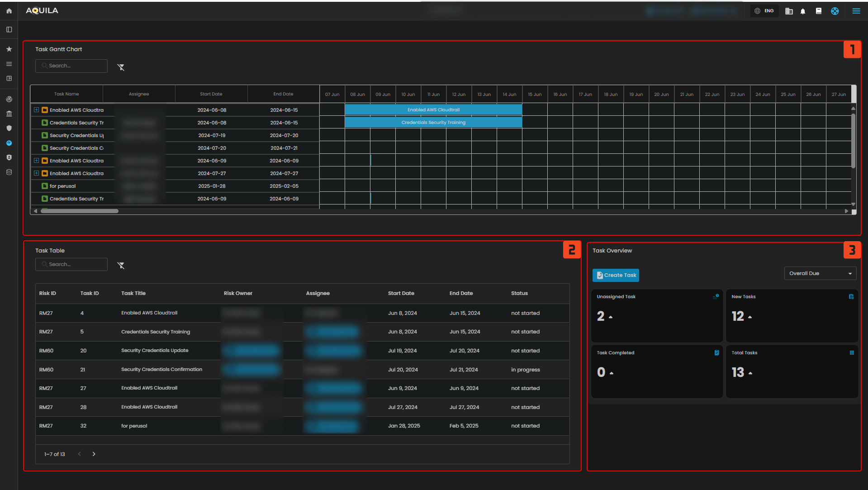The image size is (868, 490).
Task: Click the Gantt chart horizontal scrollbar thumb
Action: (80, 211)
